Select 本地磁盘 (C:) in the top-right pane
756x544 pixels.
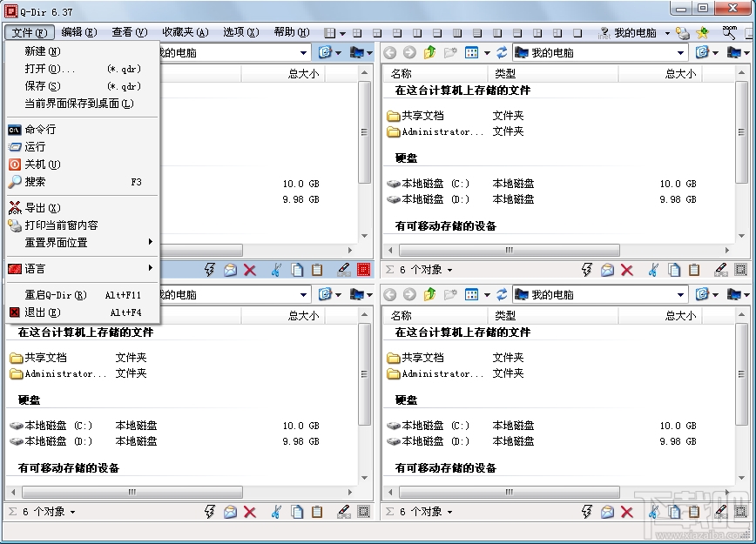(429, 184)
